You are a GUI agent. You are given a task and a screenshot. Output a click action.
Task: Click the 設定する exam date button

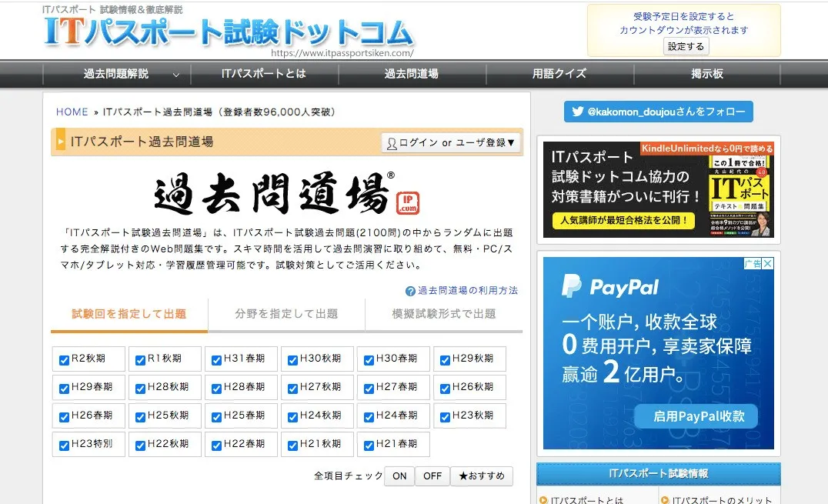tap(686, 46)
